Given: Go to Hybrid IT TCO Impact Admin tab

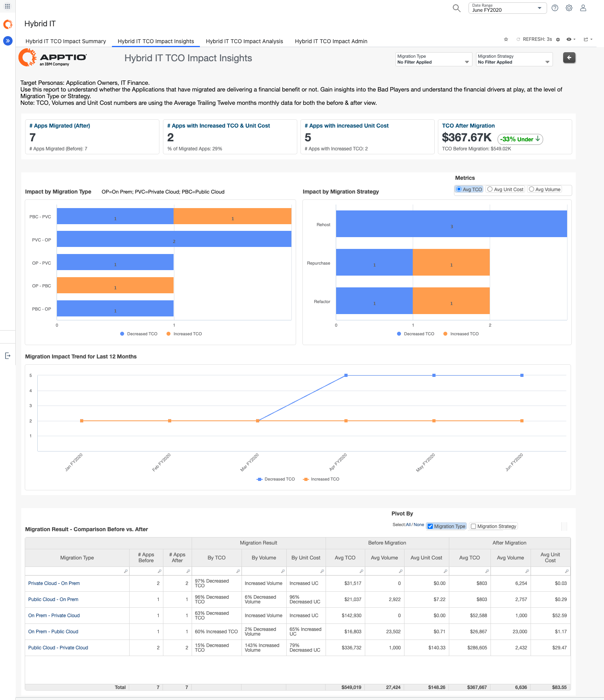Looking at the screenshot, I should click(x=331, y=41).
